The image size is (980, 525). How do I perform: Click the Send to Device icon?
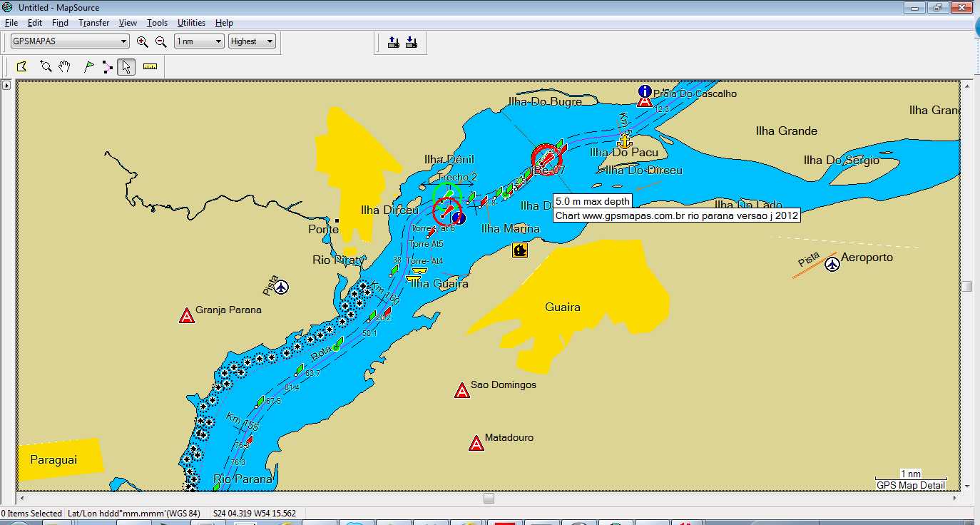pyautogui.click(x=393, y=42)
